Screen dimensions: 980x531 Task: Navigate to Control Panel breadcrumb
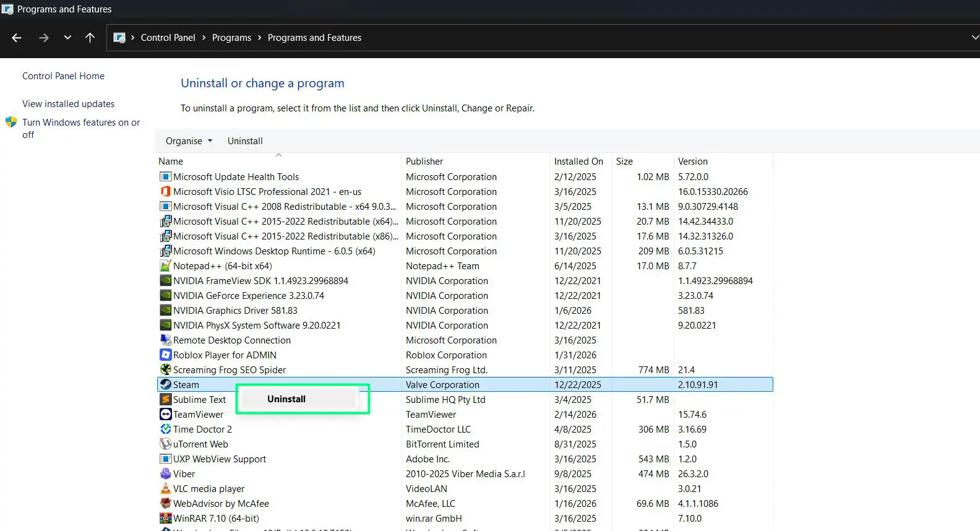(x=168, y=38)
